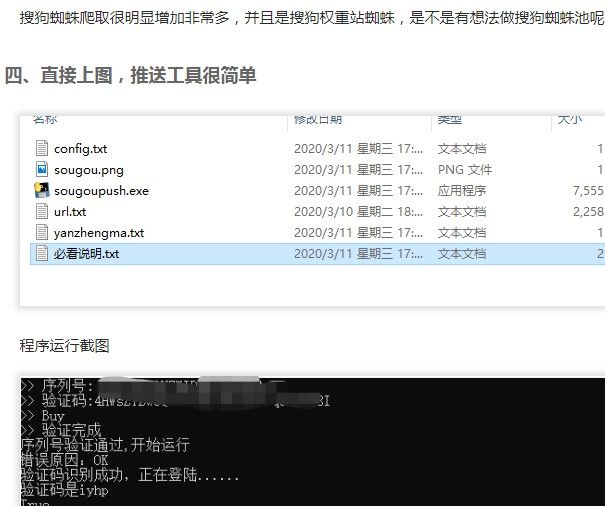This screenshot has height=506, width=605.
Task: Click the 7,555 size value
Action: [588, 191]
